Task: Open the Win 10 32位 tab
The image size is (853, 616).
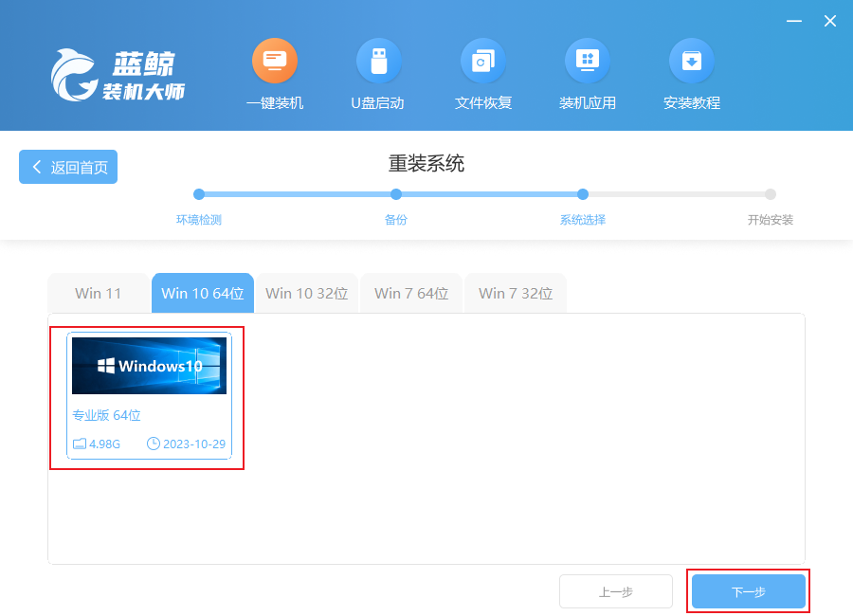Action: tap(307, 293)
